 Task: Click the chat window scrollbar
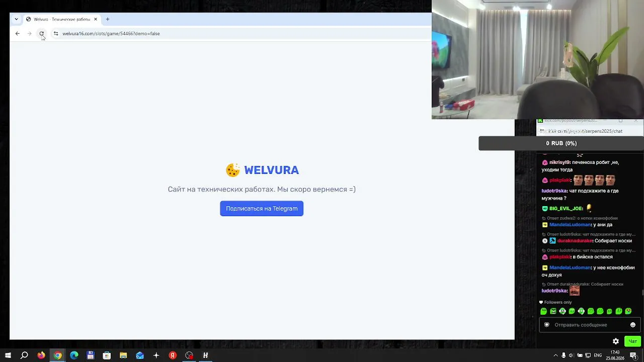(642, 293)
